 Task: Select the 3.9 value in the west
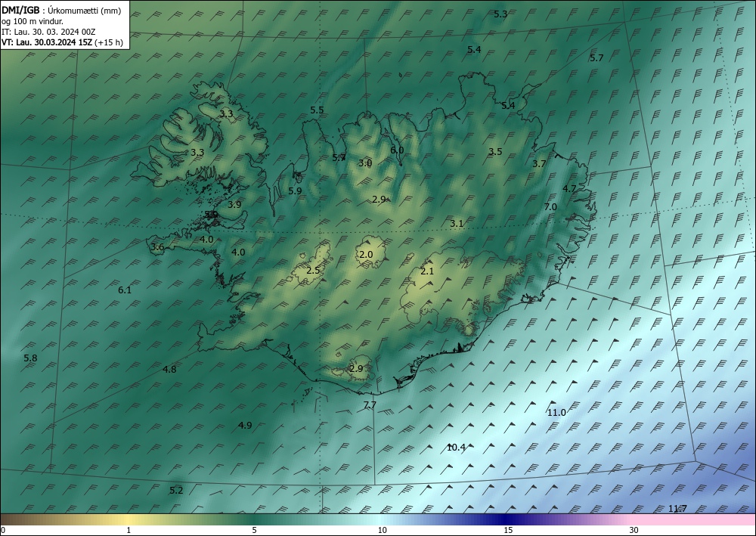(x=234, y=204)
